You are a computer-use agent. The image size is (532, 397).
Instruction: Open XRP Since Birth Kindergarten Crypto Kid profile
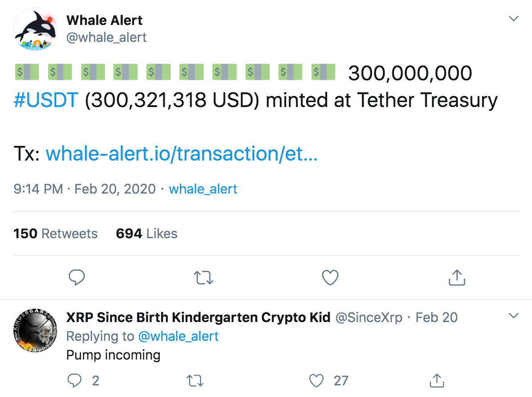198,318
